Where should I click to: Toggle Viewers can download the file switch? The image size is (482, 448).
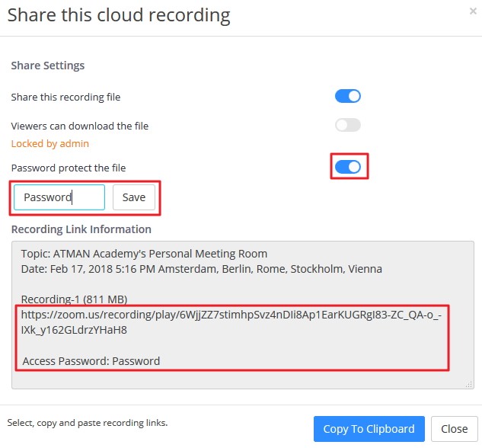point(347,125)
